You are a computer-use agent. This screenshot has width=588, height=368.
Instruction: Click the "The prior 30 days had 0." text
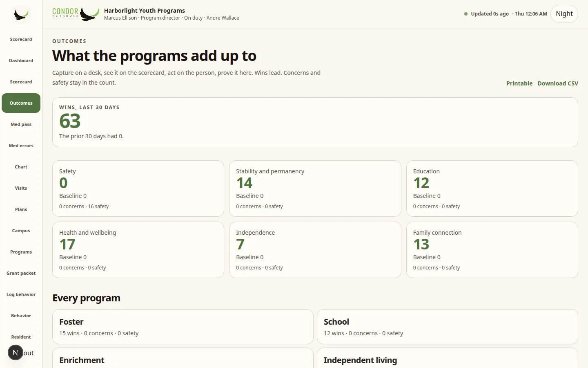click(91, 136)
